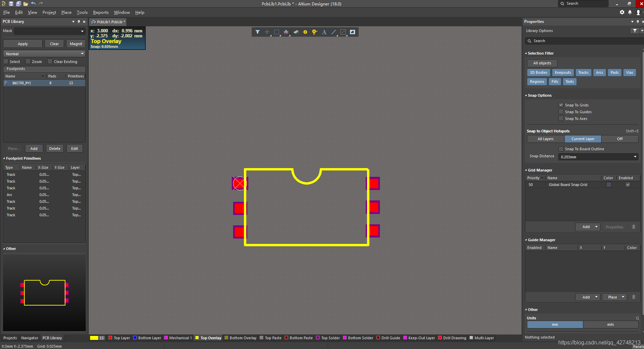Collapse the Selection Filter section
Screen dimensions: 644x349
click(526, 53)
